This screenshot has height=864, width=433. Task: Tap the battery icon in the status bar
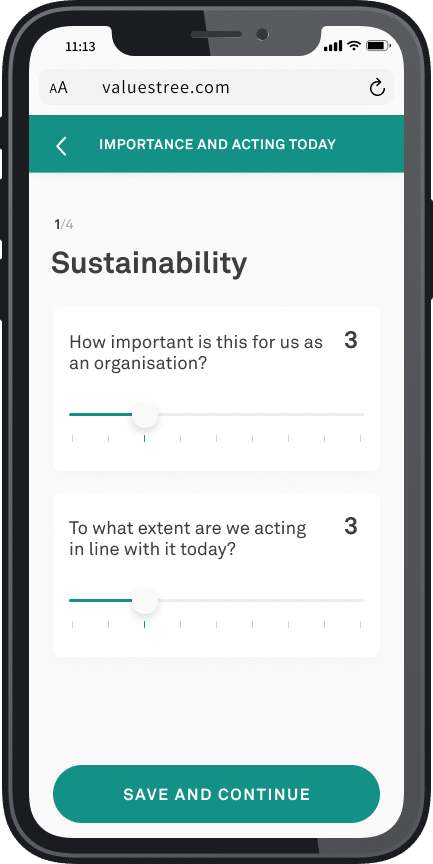pos(378,46)
